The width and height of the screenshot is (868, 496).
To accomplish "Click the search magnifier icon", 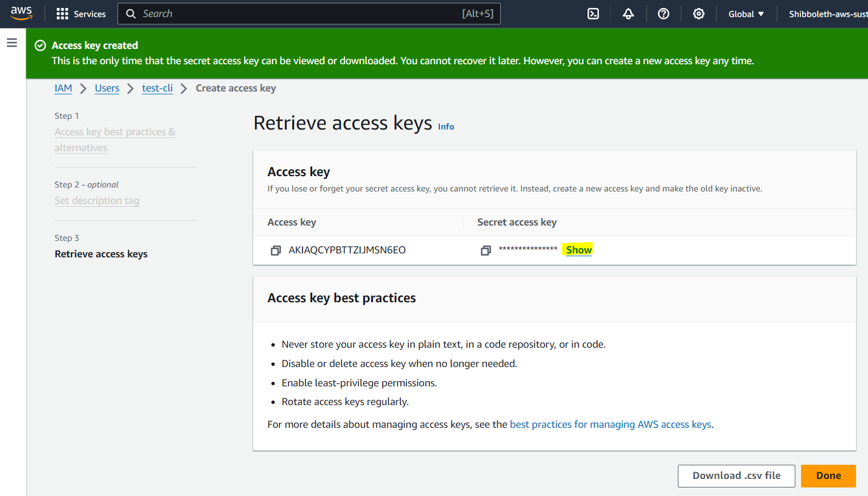I will (x=131, y=14).
